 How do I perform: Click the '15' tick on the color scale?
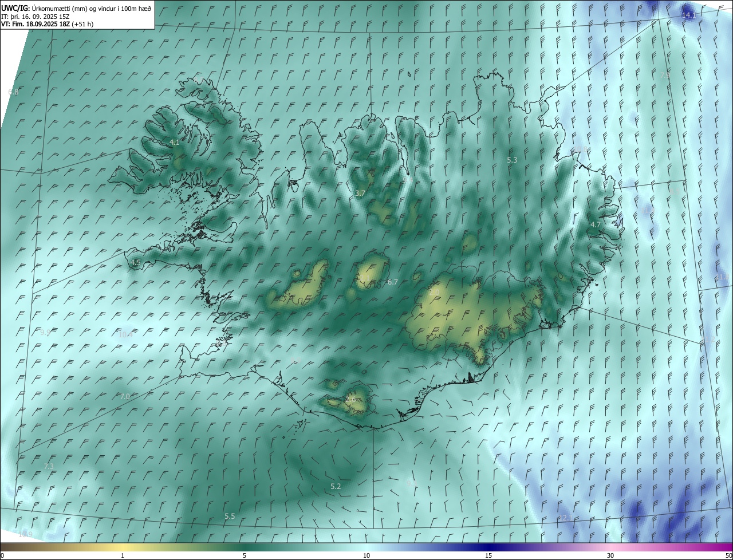488,555
